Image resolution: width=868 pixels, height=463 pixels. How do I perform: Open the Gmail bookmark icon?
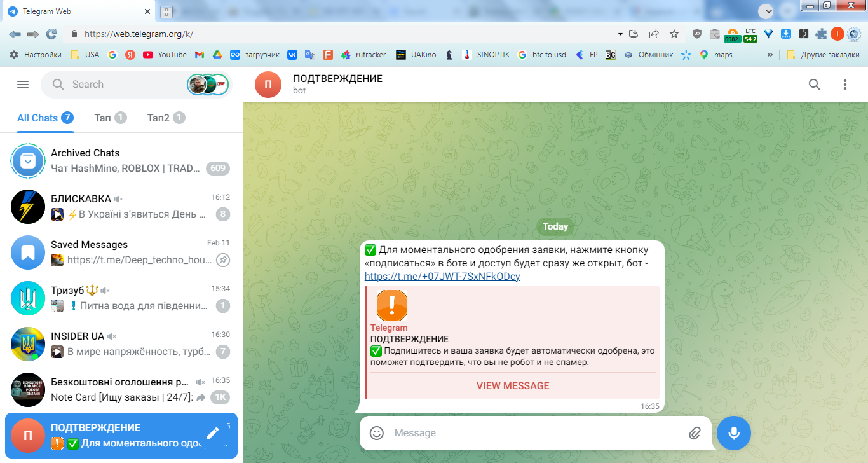(199, 55)
